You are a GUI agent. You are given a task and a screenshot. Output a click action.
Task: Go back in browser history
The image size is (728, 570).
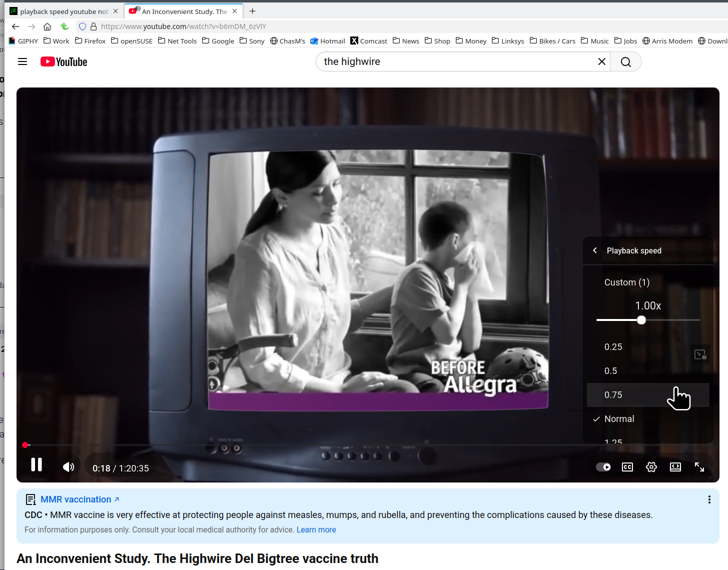(x=16, y=26)
